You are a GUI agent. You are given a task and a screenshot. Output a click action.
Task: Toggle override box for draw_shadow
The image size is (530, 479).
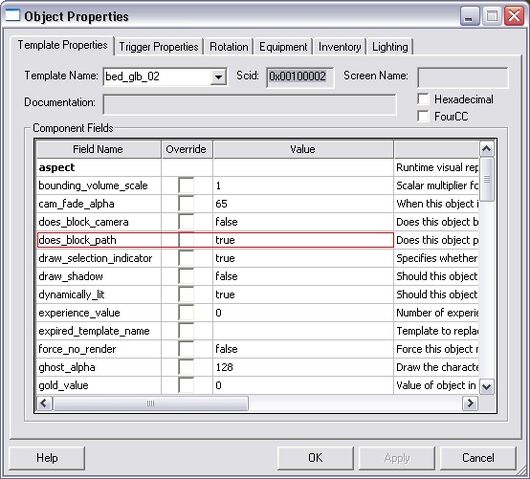186,276
